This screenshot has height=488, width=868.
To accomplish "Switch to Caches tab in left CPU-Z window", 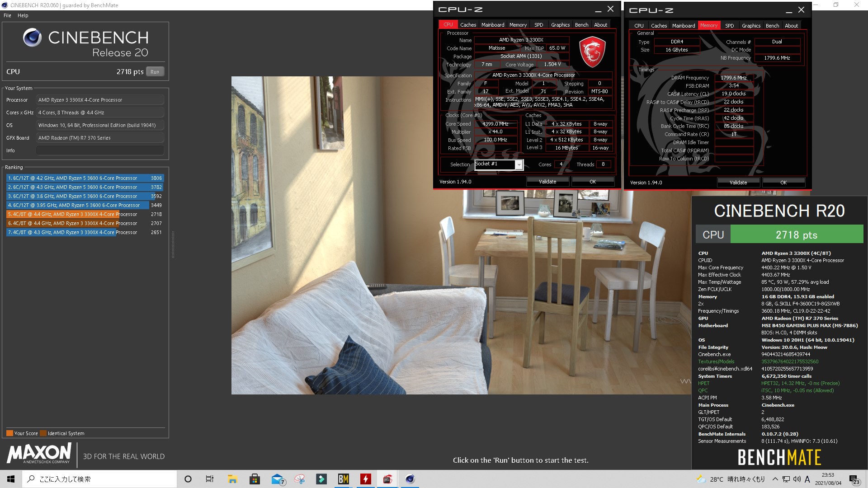I will 468,25.
